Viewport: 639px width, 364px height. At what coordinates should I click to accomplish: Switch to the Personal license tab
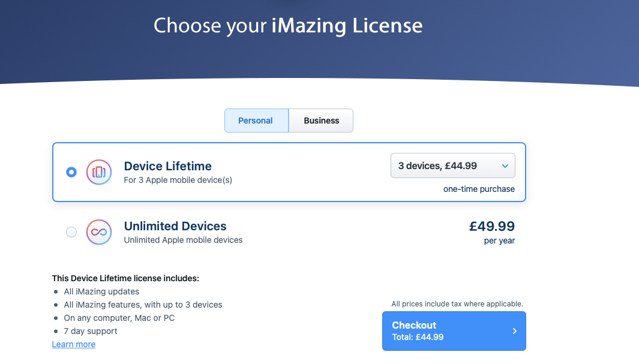click(x=256, y=121)
